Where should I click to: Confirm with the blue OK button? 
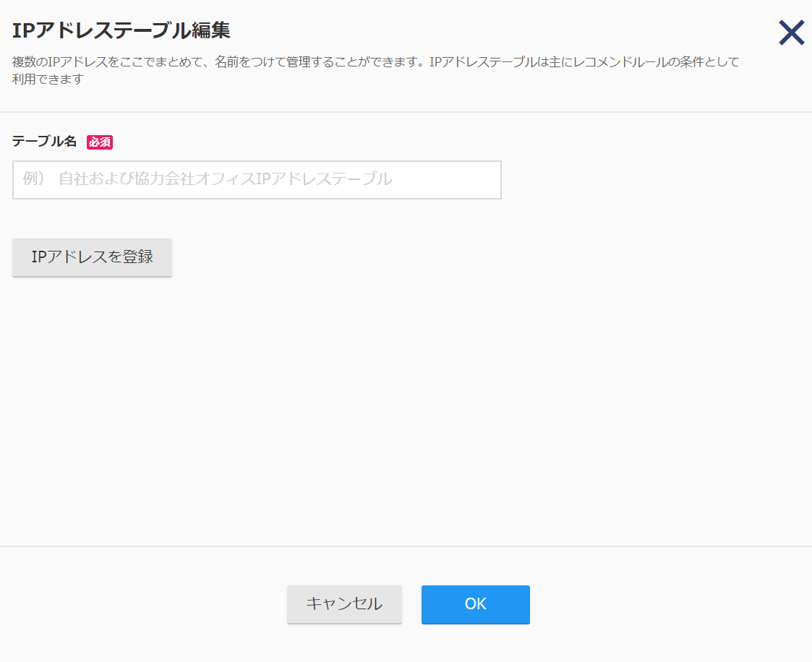(475, 604)
